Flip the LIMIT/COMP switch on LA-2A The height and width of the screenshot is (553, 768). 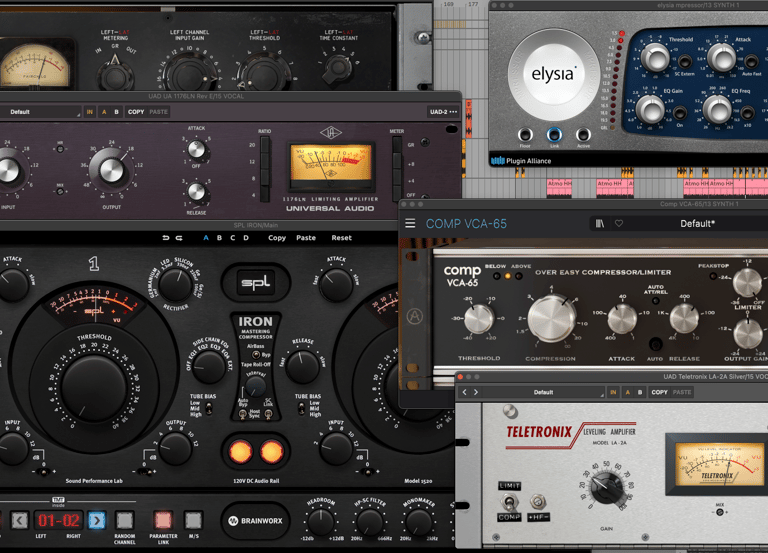509,502
